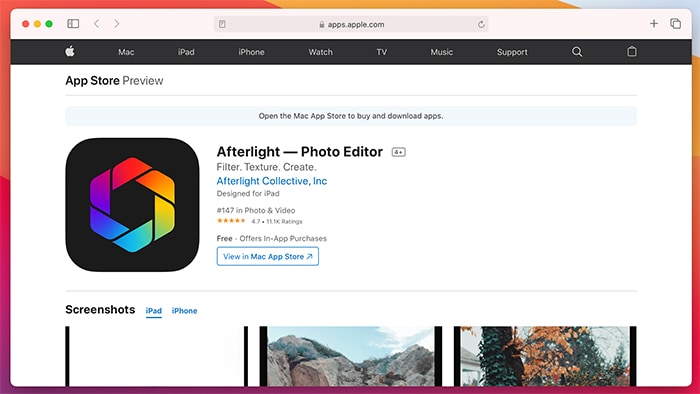Click the padlock icon in address bar
700x394 pixels.
(x=321, y=25)
